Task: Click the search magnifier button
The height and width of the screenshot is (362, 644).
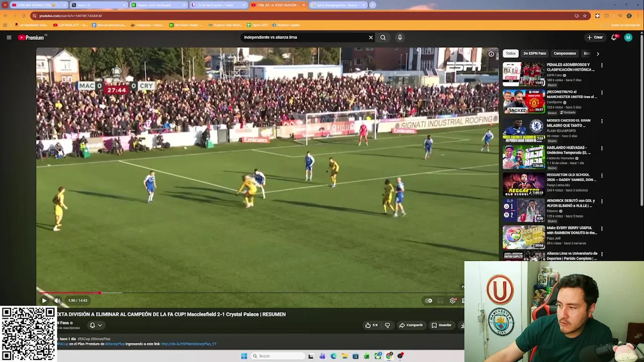Action: point(383,37)
